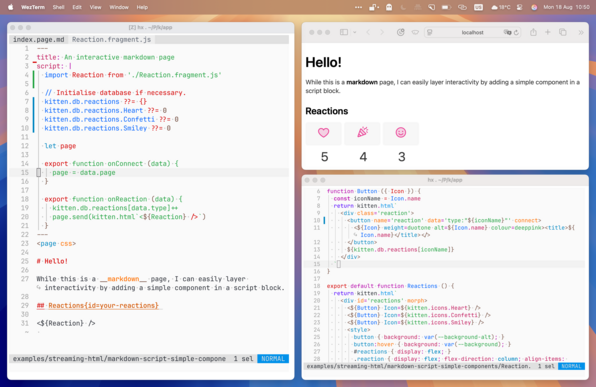Click the three-dots menu bar overflow icon
Screen dimensions: 596x387
[x=358, y=7]
